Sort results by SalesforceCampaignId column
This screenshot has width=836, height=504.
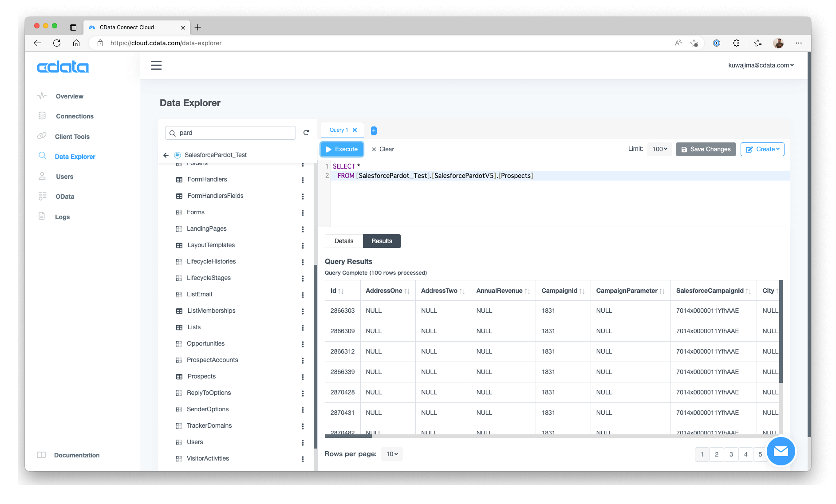pyautogui.click(x=748, y=291)
